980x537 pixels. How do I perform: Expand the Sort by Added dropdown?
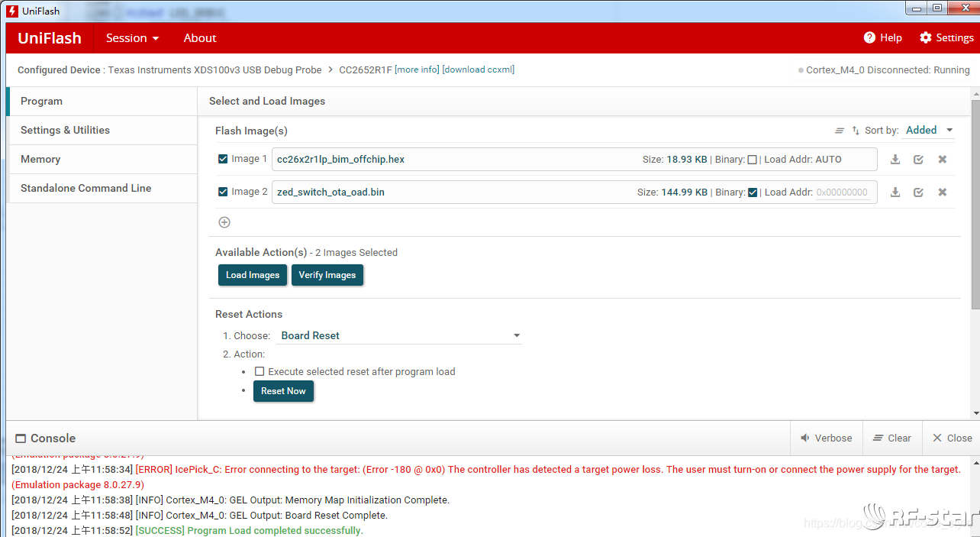(929, 131)
